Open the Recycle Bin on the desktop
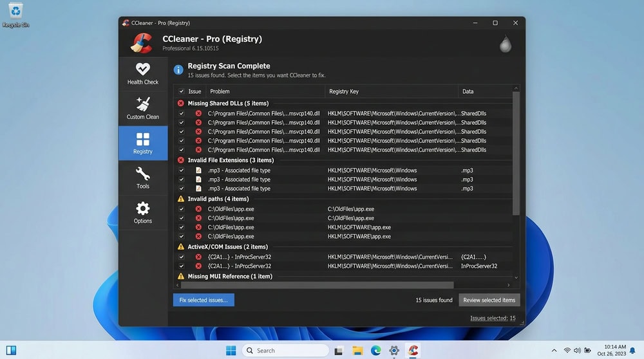644x359 pixels. point(15,15)
